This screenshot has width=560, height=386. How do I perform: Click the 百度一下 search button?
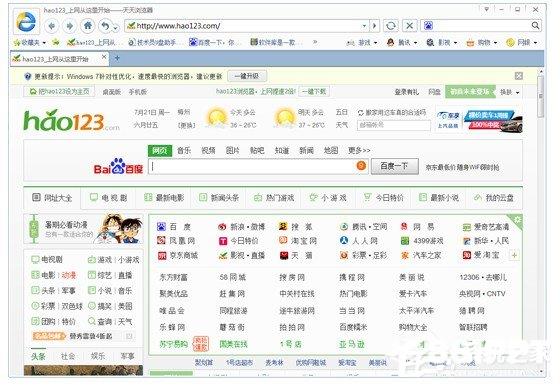coord(395,166)
